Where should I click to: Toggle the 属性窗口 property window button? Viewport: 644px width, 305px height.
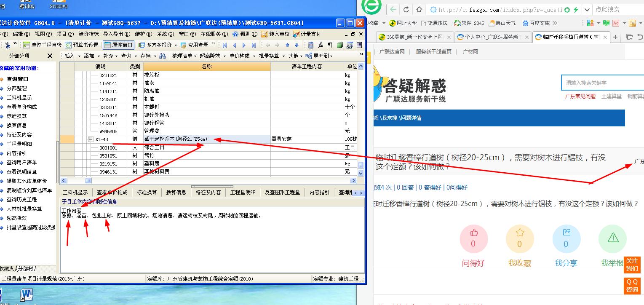coord(118,45)
